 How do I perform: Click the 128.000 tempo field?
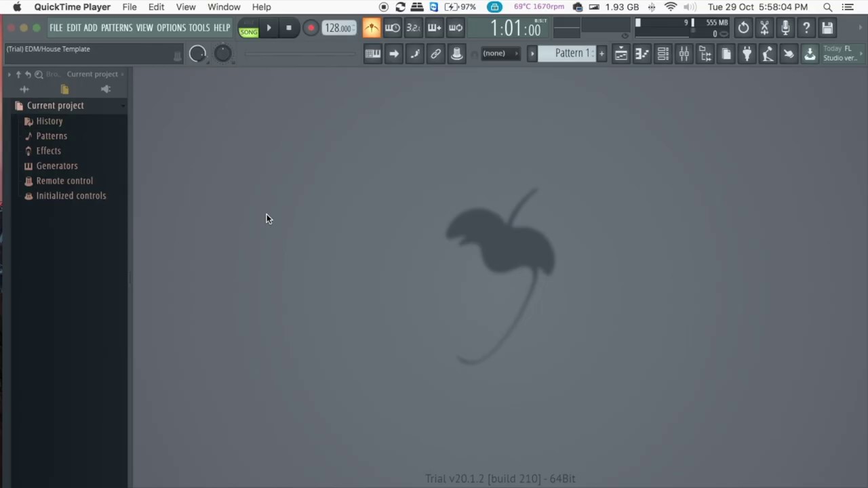click(x=339, y=28)
